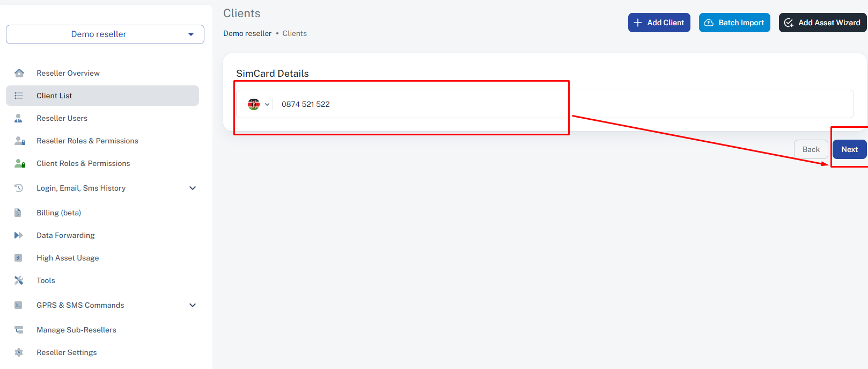Click the Add Client button
This screenshot has height=369, width=868.
pos(659,23)
